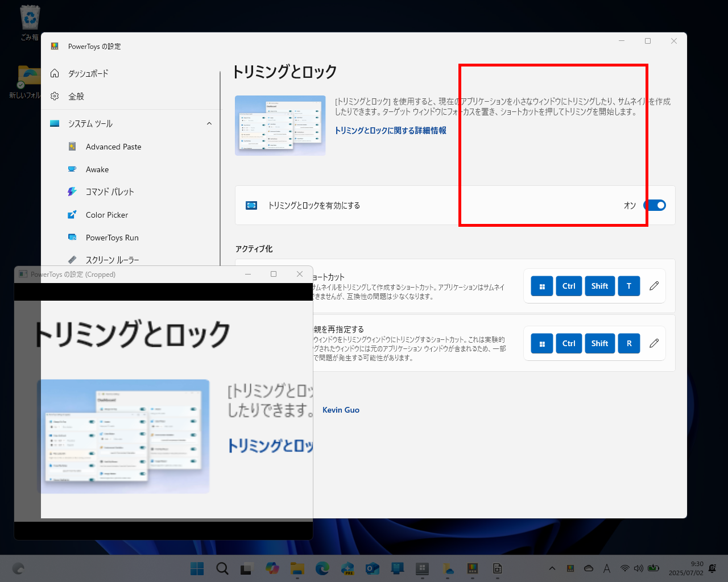Click the volume icon in the system tray
This screenshot has width=728, height=582.
coord(638,568)
